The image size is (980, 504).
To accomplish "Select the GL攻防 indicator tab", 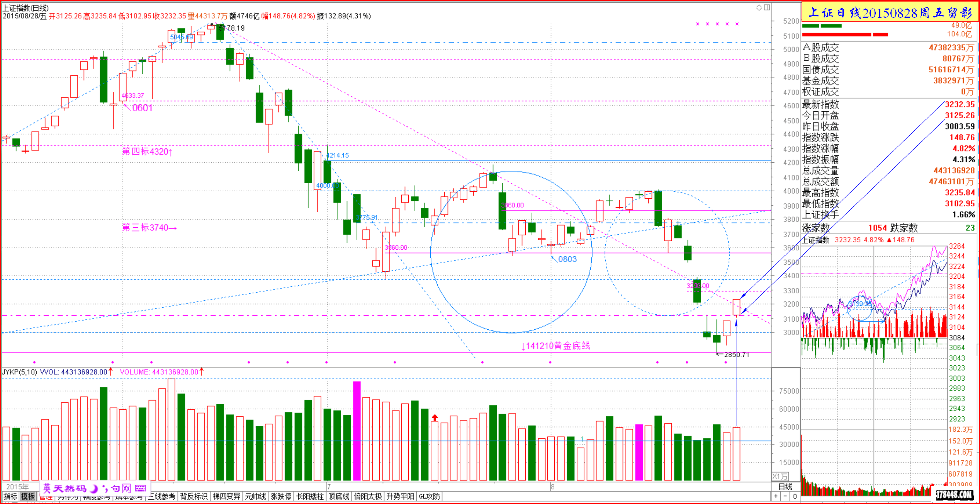I will (x=429, y=497).
